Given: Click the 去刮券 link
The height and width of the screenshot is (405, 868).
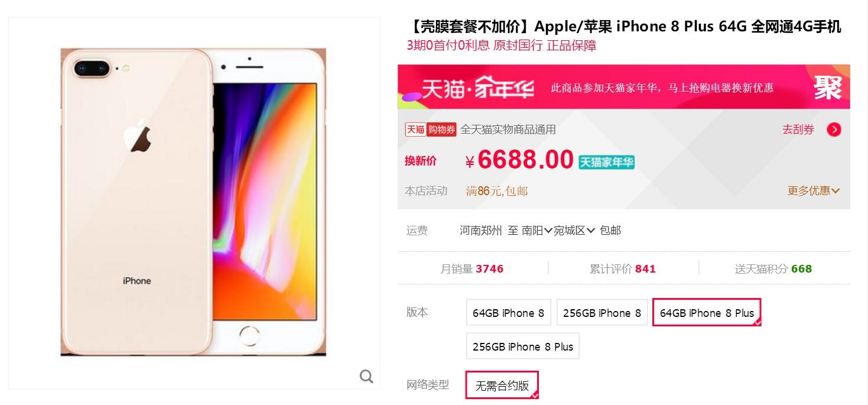Looking at the screenshot, I should [798, 130].
